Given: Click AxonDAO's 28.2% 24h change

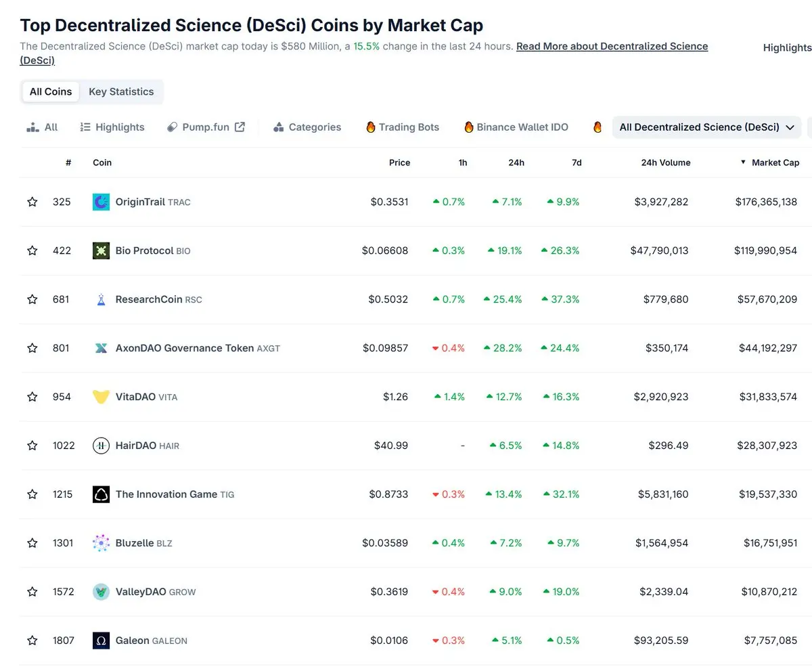Looking at the screenshot, I should [x=503, y=348].
